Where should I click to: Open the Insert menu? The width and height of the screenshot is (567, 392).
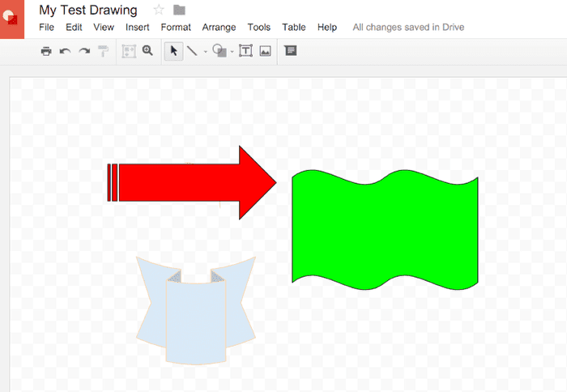(x=137, y=27)
